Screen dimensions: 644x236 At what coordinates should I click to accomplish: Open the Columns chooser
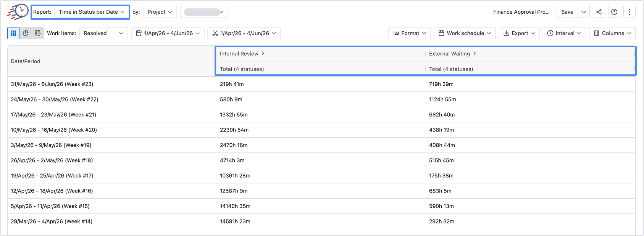click(x=612, y=33)
